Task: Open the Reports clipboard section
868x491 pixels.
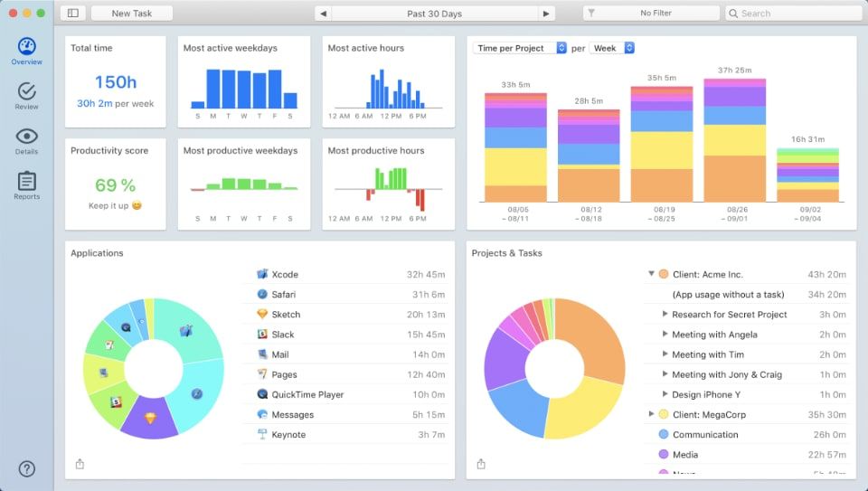Action: tap(26, 185)
